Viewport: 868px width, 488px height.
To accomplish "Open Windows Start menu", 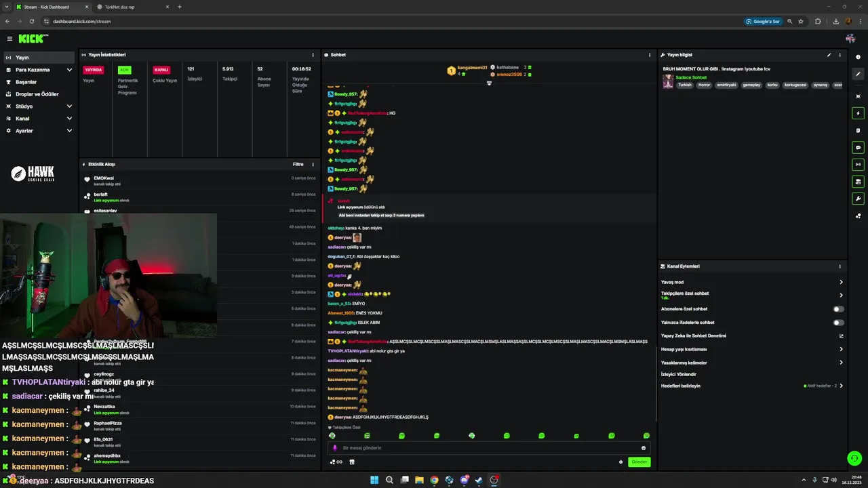I will (x=374, y=480).
